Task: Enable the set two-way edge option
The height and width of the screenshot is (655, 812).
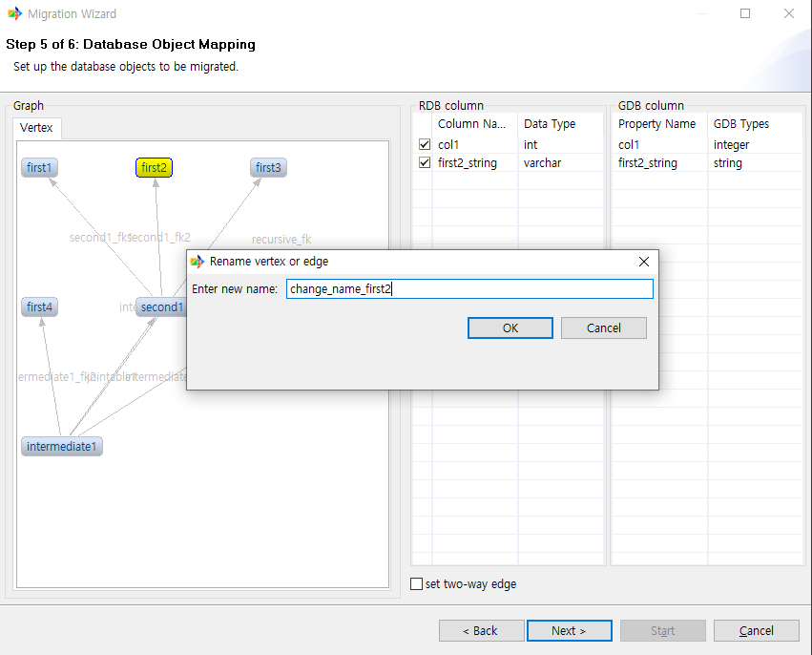Action: (x=417, y=583)
